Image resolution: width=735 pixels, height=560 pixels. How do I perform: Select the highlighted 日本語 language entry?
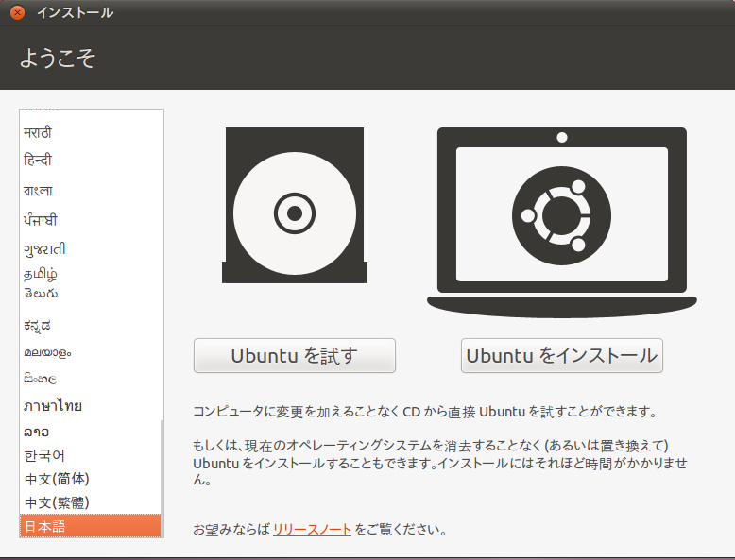click(90, 526)
